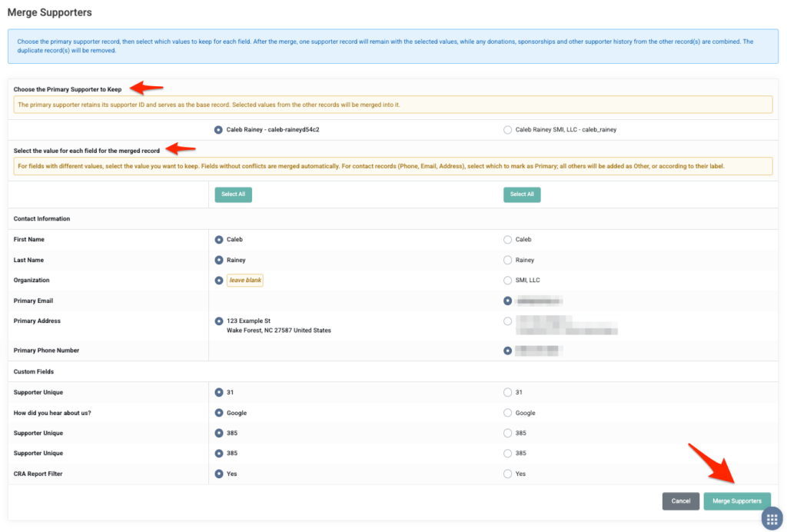The image size is (787, 532).
Task: Pick SMI, LLC for Organization
Action: click(507, 281)
